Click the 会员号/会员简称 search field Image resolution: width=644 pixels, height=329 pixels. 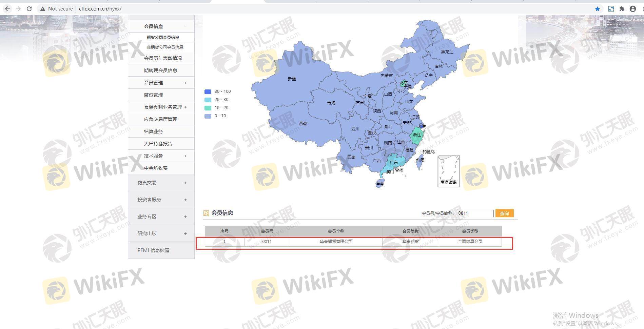pyautogui.click(x=475, y=213)
